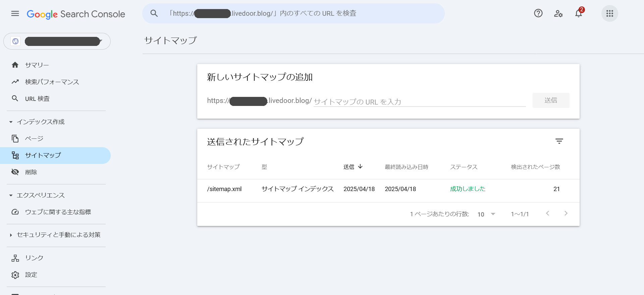Screen dimensions: 644x295
Task: Click the property globe icon
Action: (15, 41)
